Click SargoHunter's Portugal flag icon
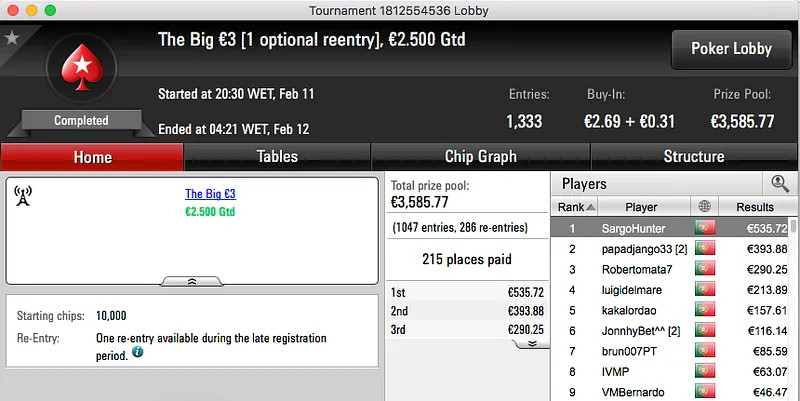This screenshot has width=800, height=401. [705, 228]
